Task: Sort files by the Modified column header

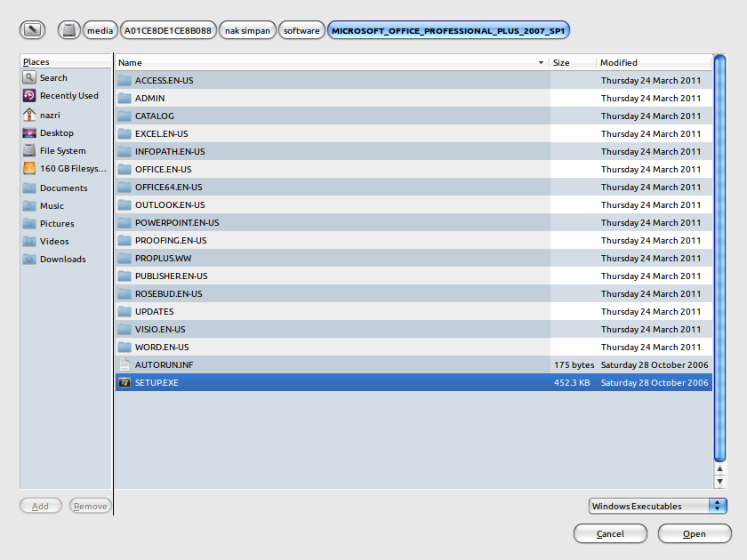Action: [x=654, y=62]
